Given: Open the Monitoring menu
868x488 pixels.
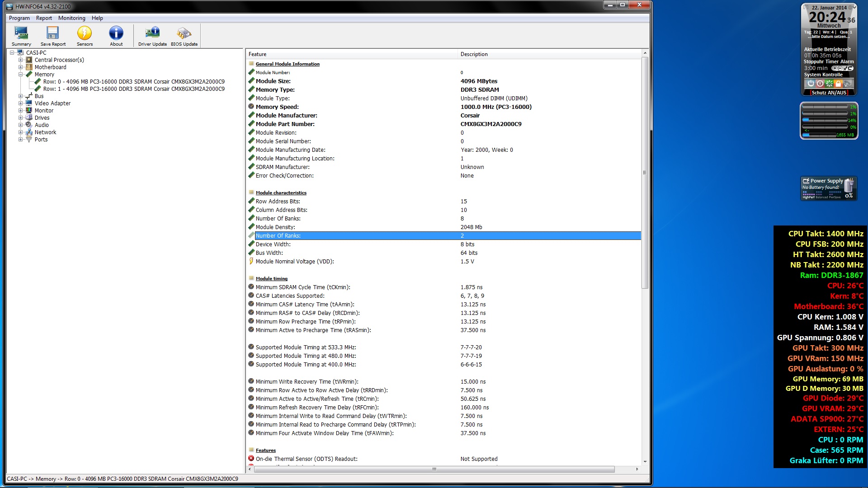Looking at the screenshot, I should point(71,18).
